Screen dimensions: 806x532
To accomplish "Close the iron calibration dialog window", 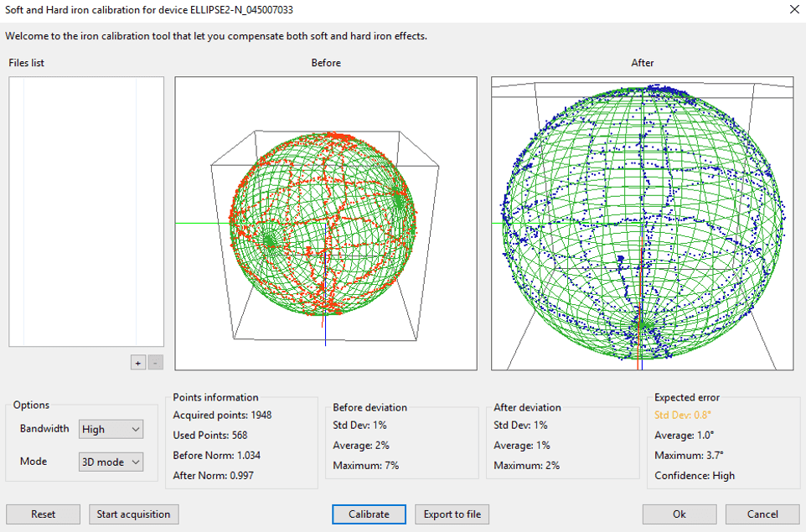I will (793, 9).
